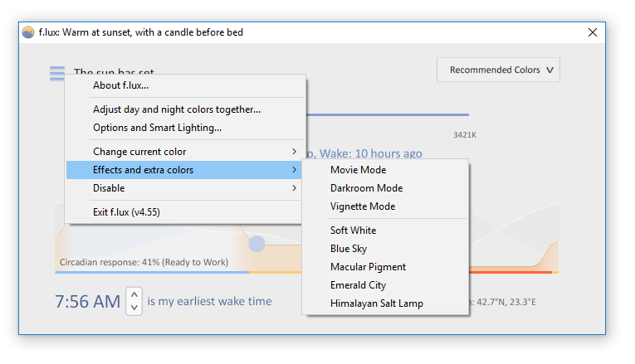
Task: Click 'is my earliest wake time' text
Action: pos(209,301)
